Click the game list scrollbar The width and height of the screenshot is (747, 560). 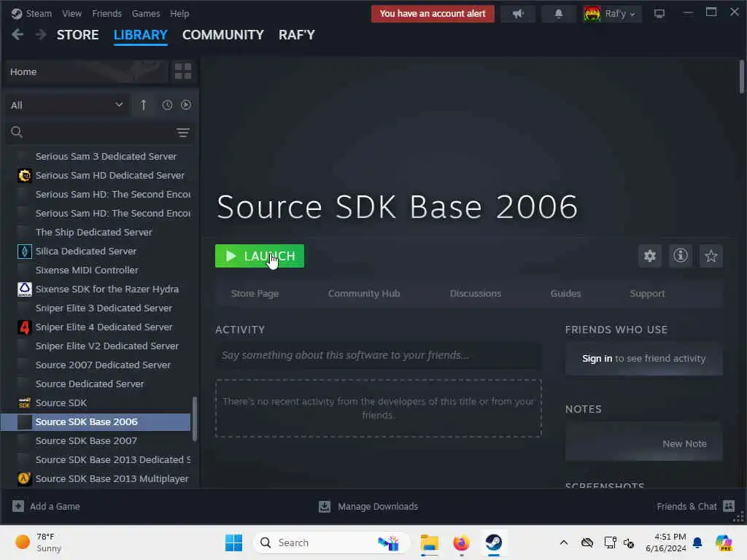[x=194, y=419]
